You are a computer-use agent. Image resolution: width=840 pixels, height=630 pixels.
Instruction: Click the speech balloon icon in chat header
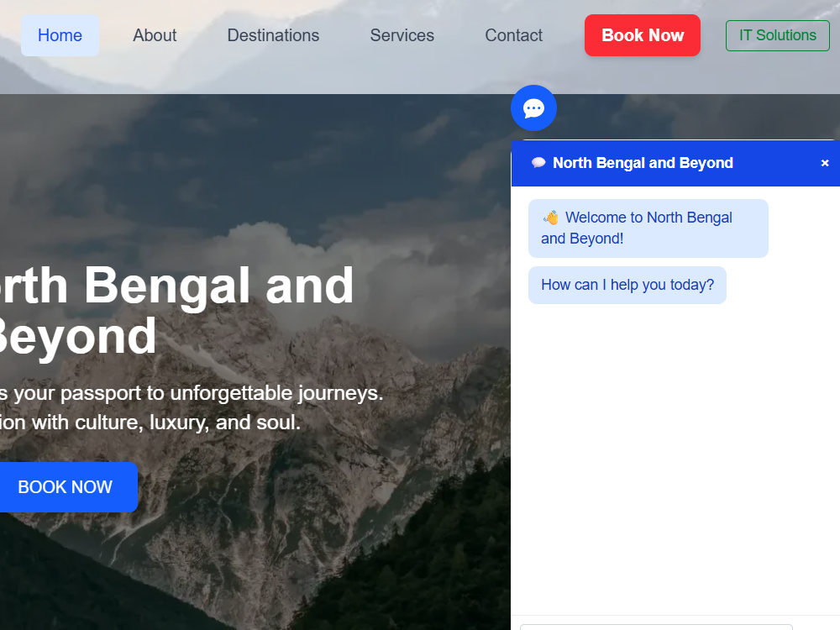pyautogui.click(x=538, y=163)
